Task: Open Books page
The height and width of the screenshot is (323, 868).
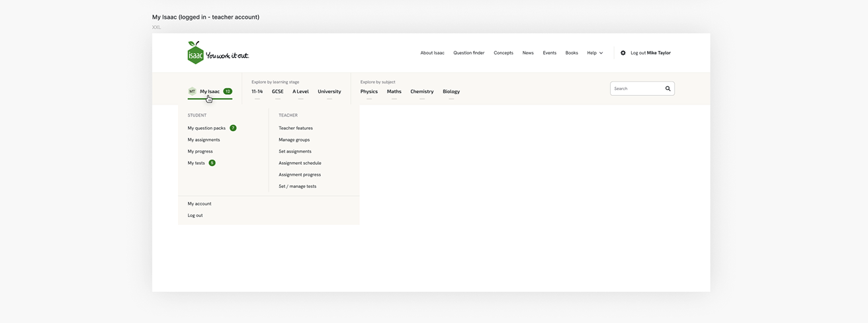Action: pos(572,53)
